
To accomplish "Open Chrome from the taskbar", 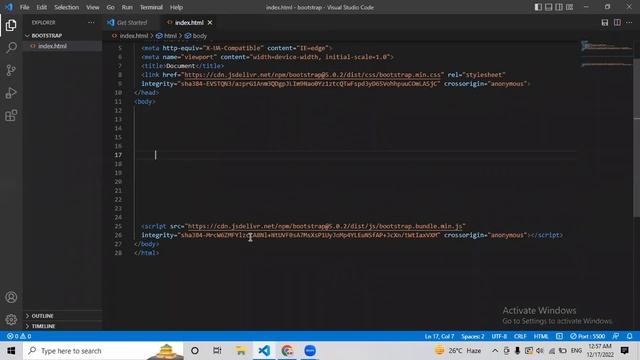I will (287, 351).
